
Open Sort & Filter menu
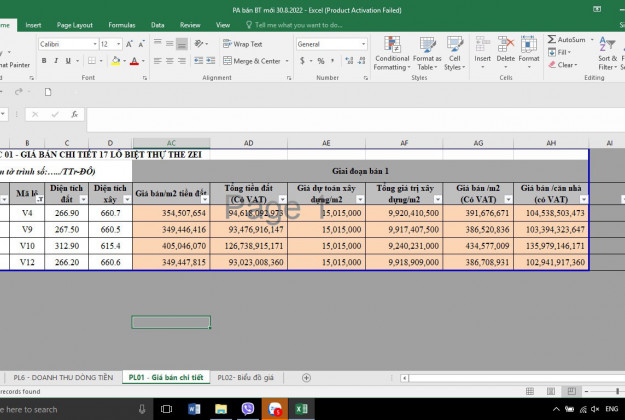coord(607,53)
